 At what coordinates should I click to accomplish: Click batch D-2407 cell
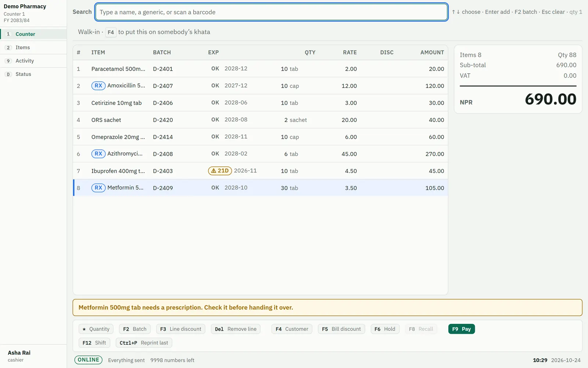click(163, 86)
